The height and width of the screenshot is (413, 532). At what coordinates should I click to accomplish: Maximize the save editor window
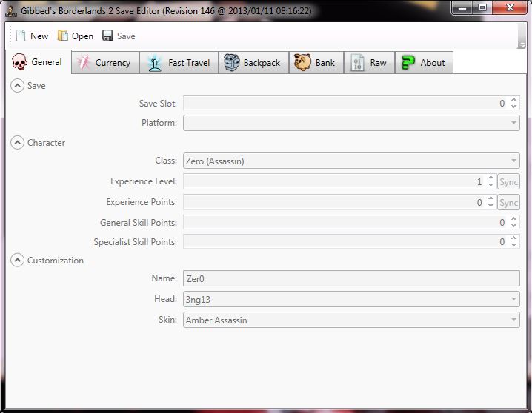coord(482,8)
